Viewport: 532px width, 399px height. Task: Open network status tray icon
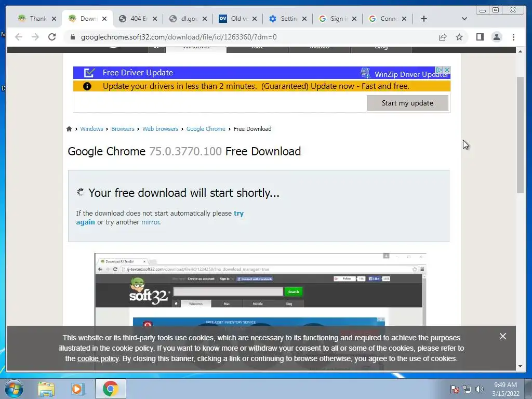(467, 389)
